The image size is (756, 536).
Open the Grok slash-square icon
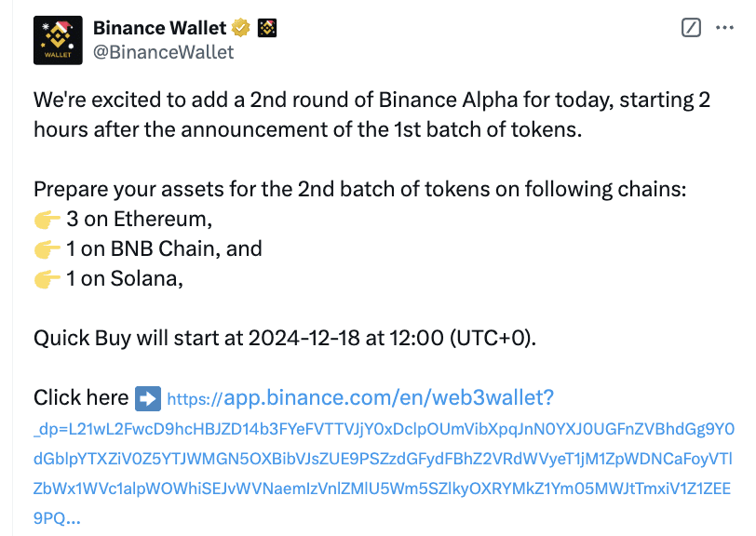click(691, 28)
